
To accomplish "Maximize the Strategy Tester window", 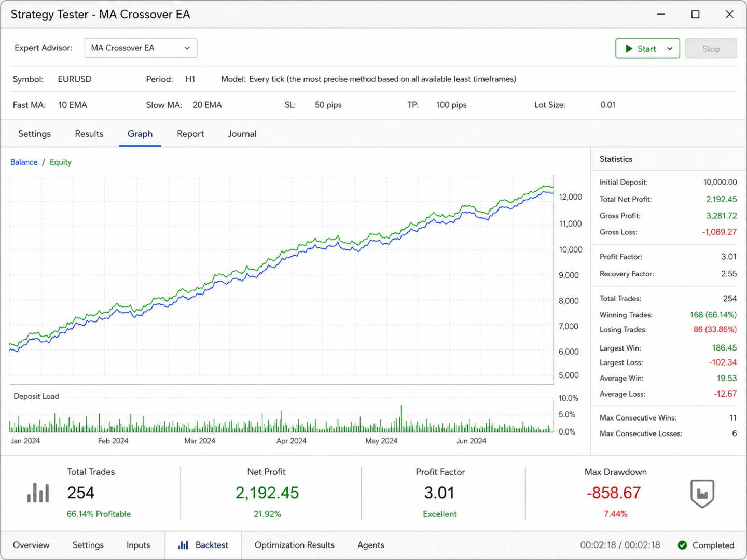I will click(x=695, y=15).
